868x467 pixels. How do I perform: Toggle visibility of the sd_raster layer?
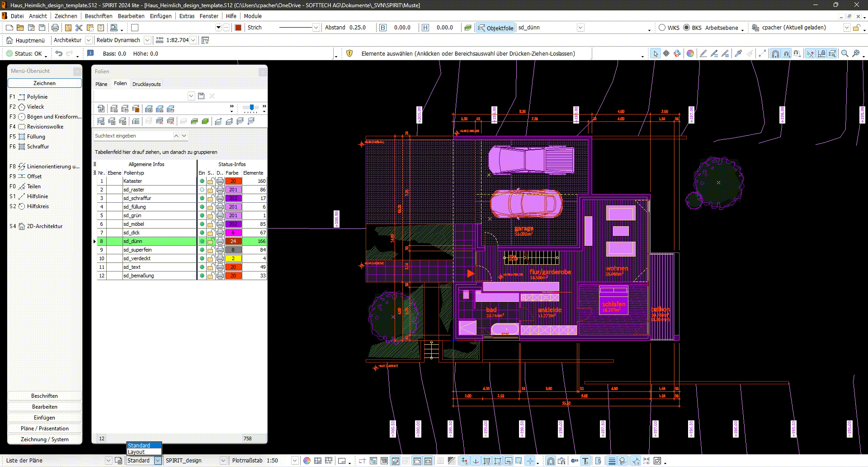(x=202, y=190)
